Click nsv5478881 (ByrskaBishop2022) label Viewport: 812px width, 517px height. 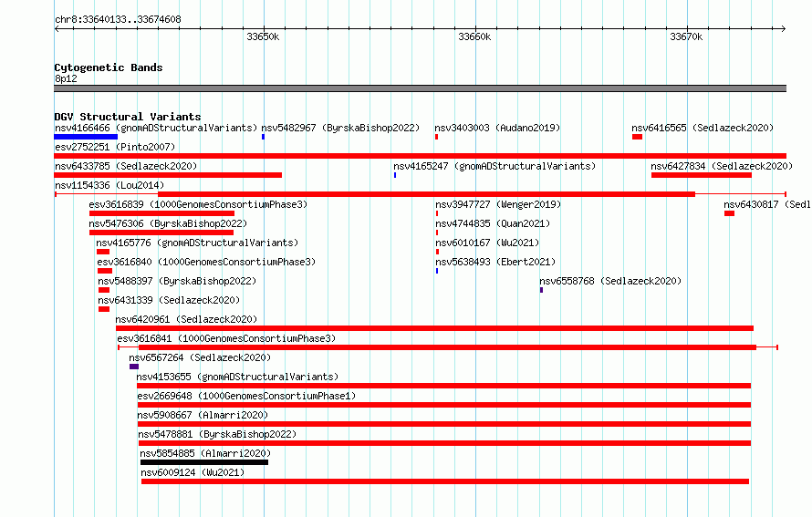[217, 434]
